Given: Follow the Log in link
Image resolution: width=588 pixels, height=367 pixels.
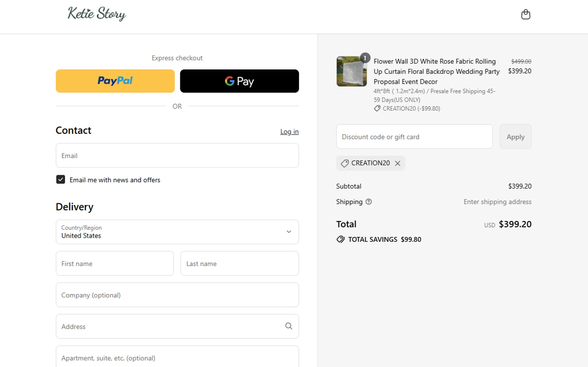Looking at the screenshot, I should (x=289, y=131).
